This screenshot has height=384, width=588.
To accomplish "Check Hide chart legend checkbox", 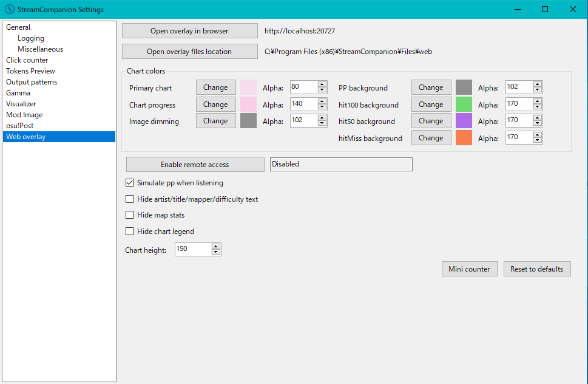I will (129, 231).
